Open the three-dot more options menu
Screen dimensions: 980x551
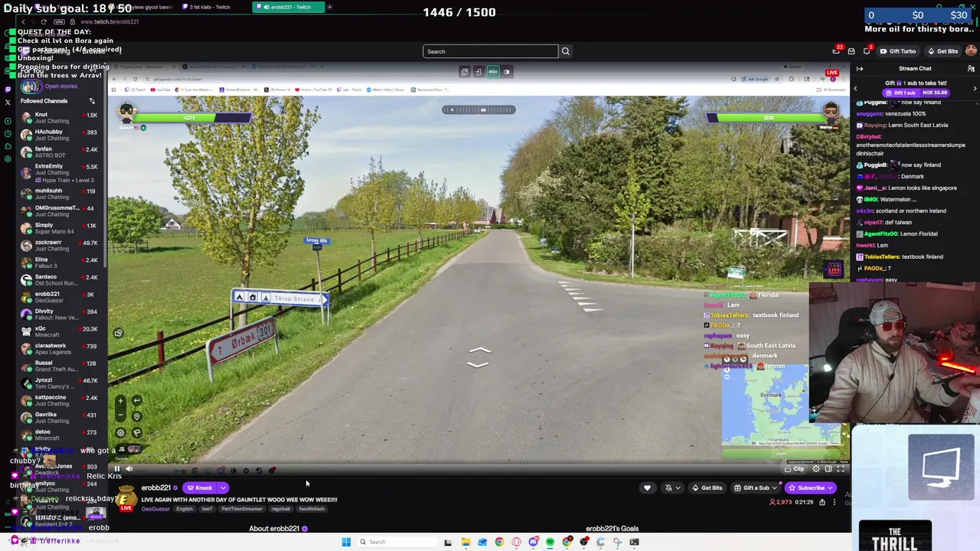(835, 502)
